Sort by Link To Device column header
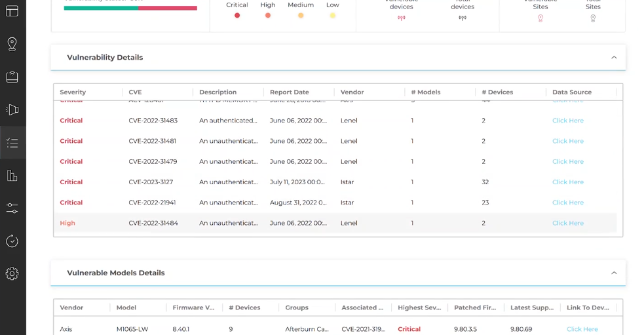 tap(588, 307)
